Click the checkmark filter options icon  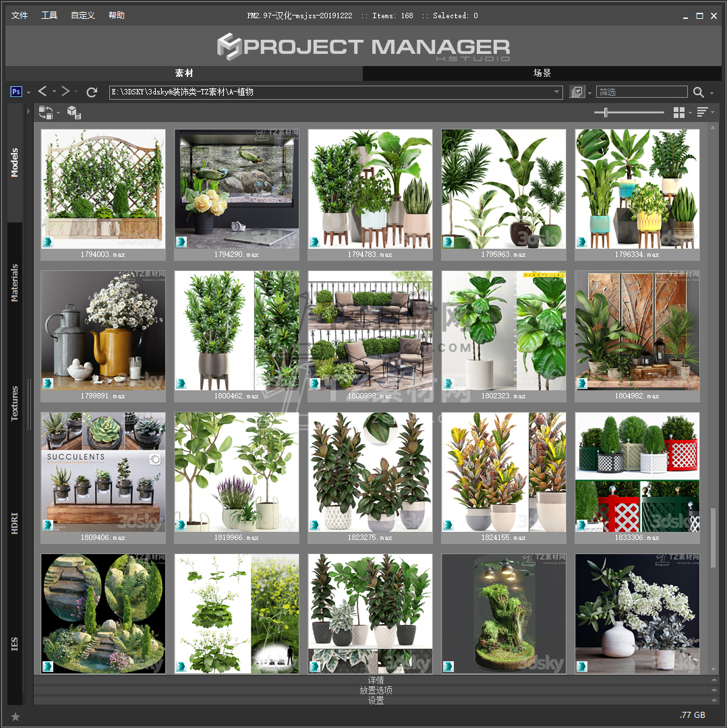(x=577, y=92)
